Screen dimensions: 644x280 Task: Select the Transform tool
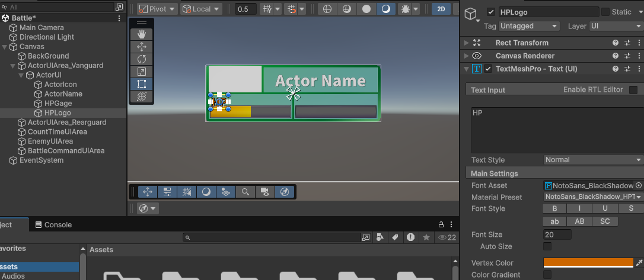point(142,96)
